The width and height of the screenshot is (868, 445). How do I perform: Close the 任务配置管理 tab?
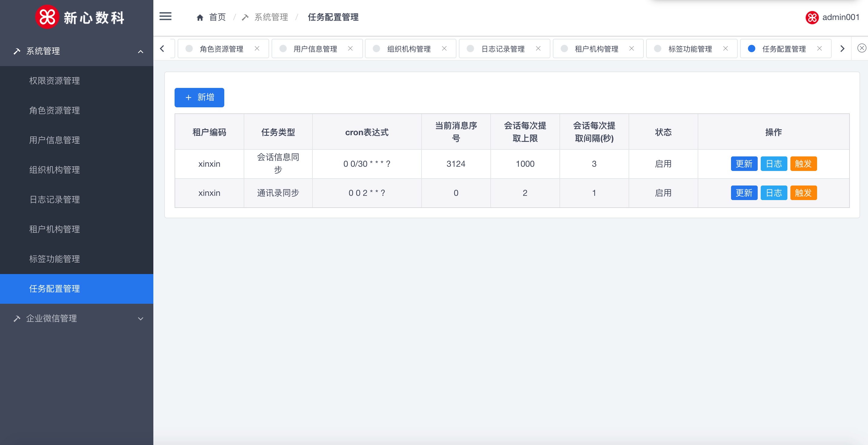tap(820, 49)
